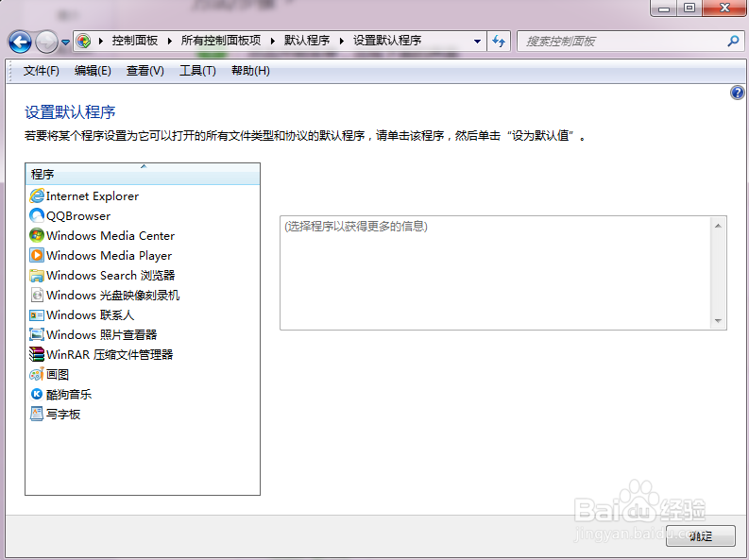Expand arrow before 控制面板 breadcrumb
This screenshot has height=560, width=749.
[x=101, y=41]
